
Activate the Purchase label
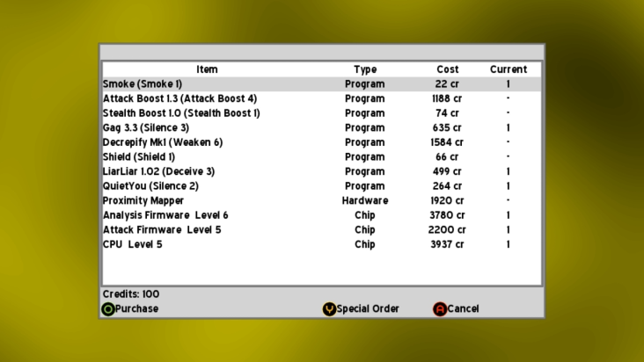(x=136, y=308)
